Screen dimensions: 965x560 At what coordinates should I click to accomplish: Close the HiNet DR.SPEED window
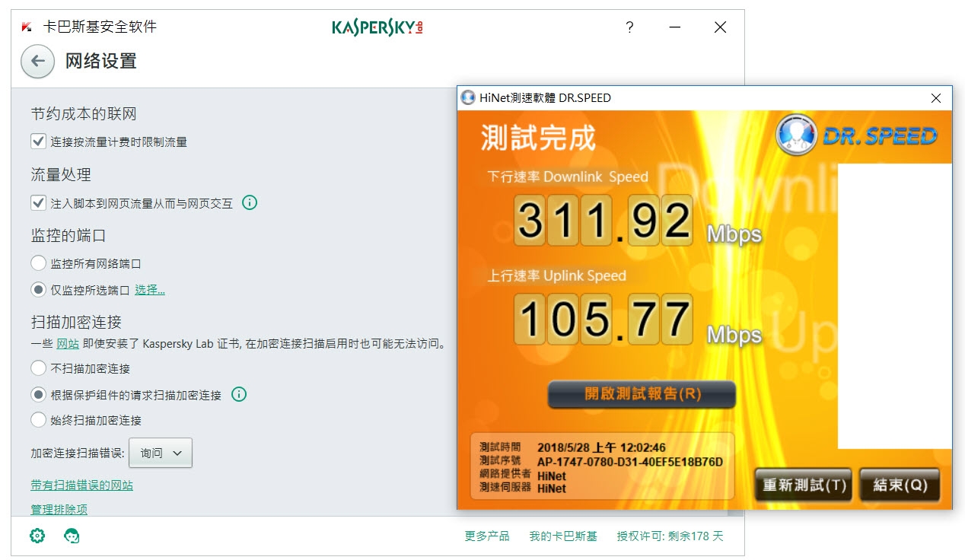(936, 98)
